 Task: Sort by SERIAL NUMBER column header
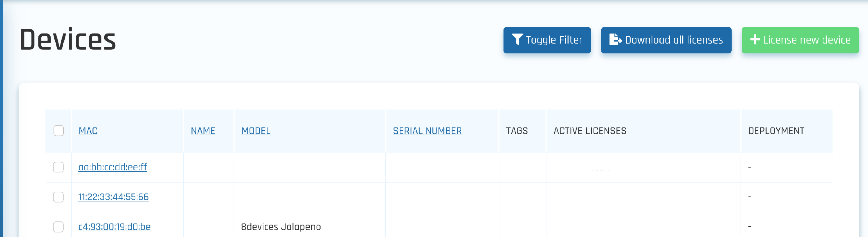pyautogui.click(x=427, y=131)
